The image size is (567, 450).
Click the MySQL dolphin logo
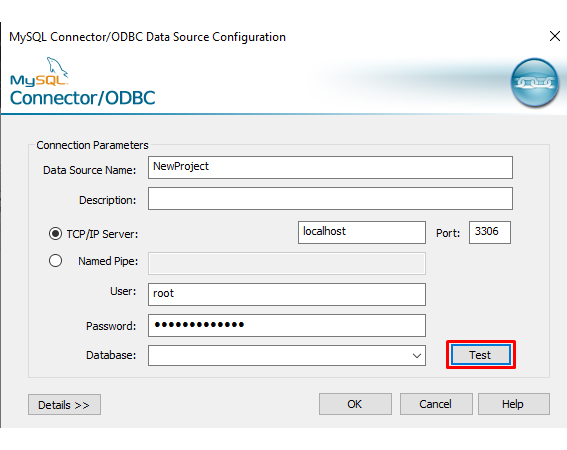pos(39,72)
